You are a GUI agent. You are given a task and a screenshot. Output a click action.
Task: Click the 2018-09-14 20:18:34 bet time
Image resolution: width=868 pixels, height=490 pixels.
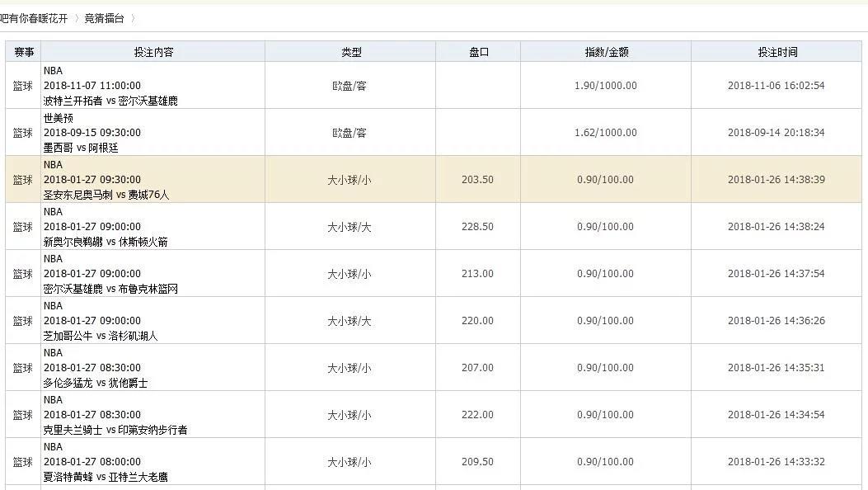coord(776,133)
